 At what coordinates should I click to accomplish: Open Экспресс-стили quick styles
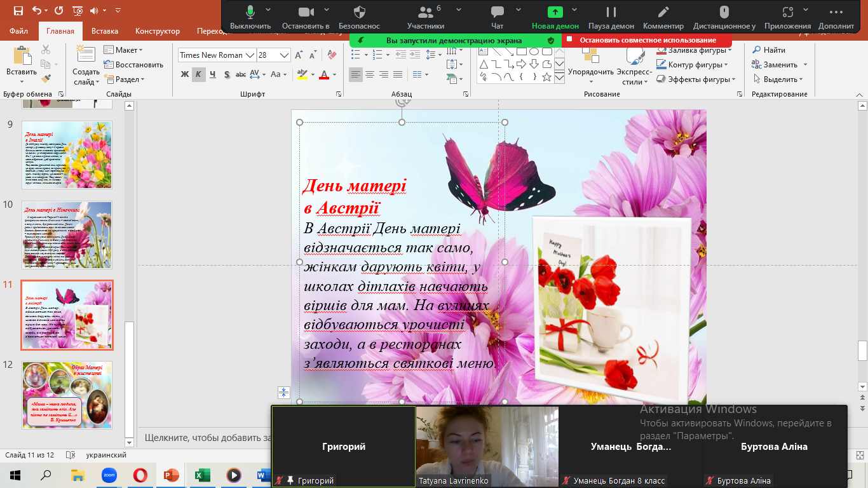point(634,66)
